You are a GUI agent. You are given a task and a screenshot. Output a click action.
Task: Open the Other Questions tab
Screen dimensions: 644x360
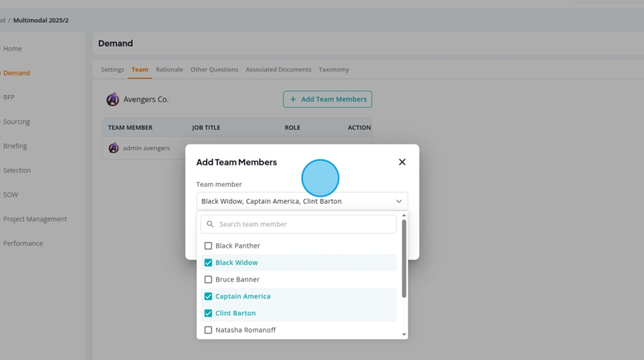click(215, 69)
